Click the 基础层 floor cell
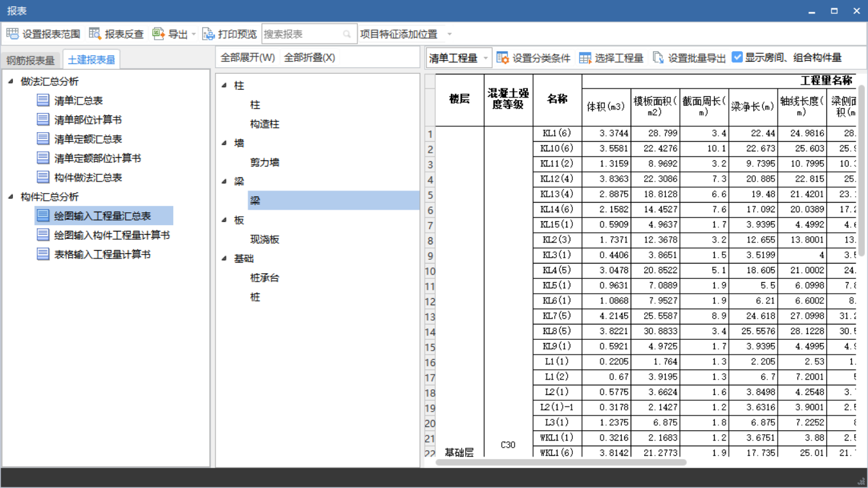868x488 pixels. tap(459, 292)
